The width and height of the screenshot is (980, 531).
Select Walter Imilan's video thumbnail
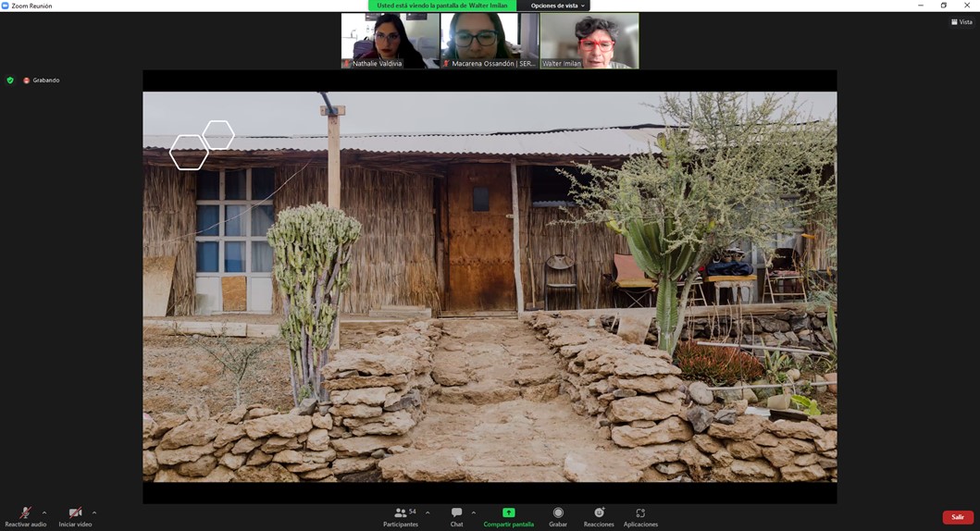click(x=589, y=41)
